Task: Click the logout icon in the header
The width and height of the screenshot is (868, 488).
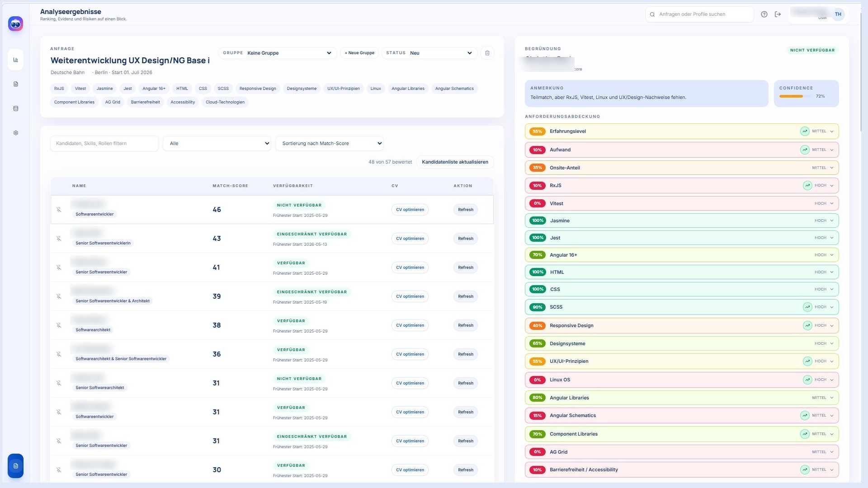Action: pos(778,14)
